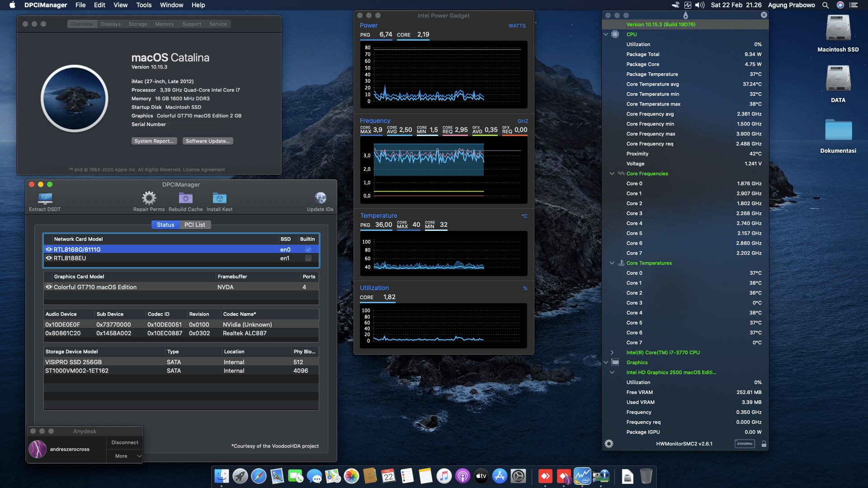Collapse the CPU section in HWMonitorSMC2
Viewport: 868px width, 488px height.
[x=606, y=34]
